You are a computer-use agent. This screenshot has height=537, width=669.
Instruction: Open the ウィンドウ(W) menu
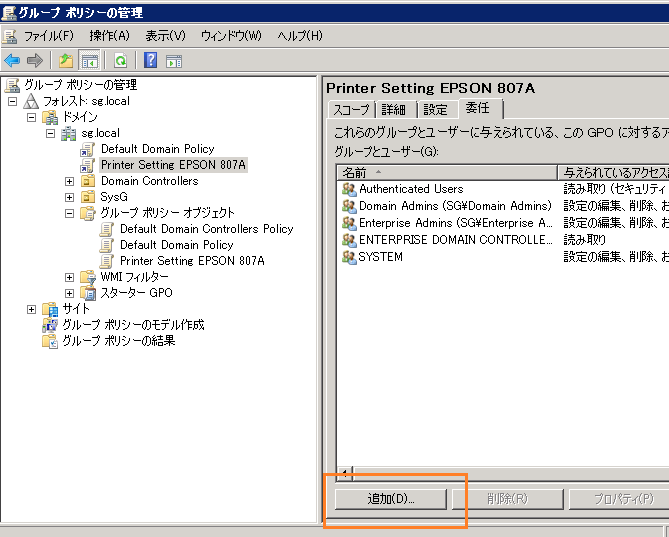pos(231,36)
